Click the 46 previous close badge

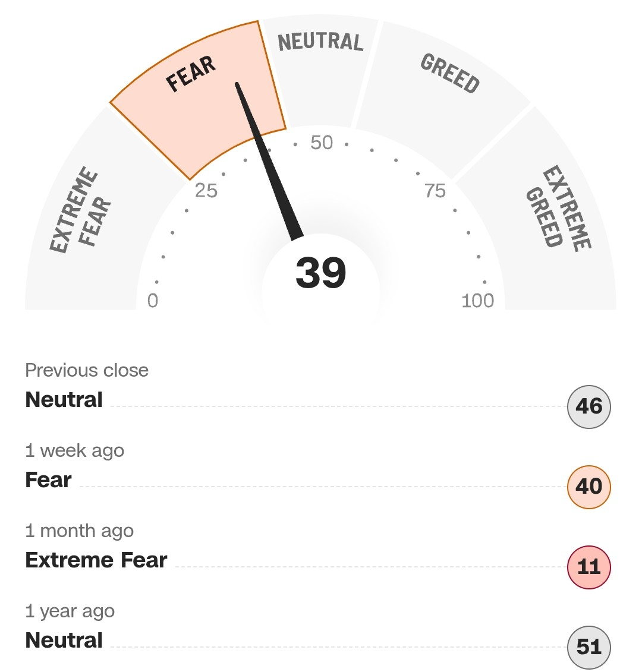tap(588, 406)
